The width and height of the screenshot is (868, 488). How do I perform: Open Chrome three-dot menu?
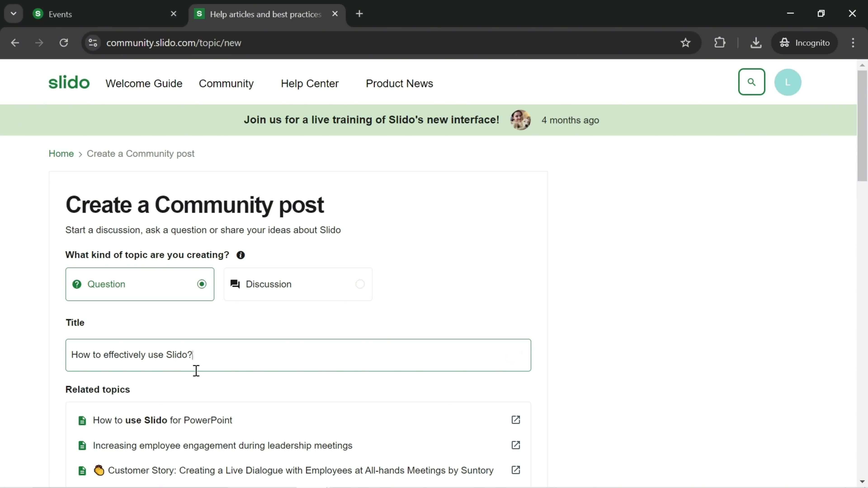click(853, 43)
